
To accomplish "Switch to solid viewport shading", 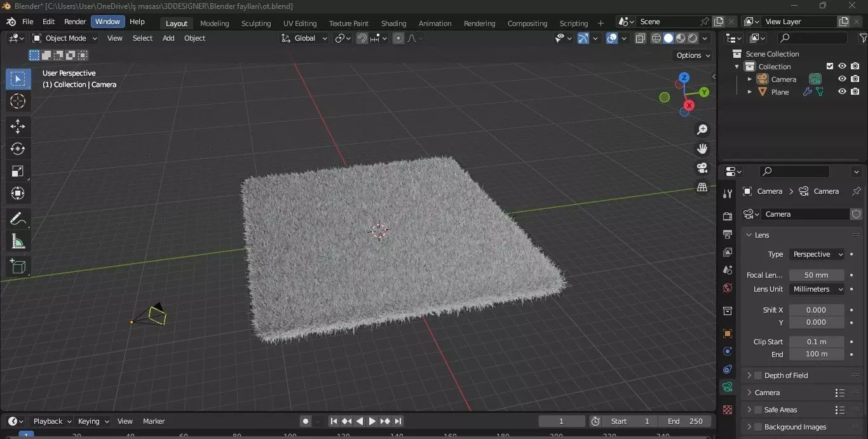I will click(668, 38).
